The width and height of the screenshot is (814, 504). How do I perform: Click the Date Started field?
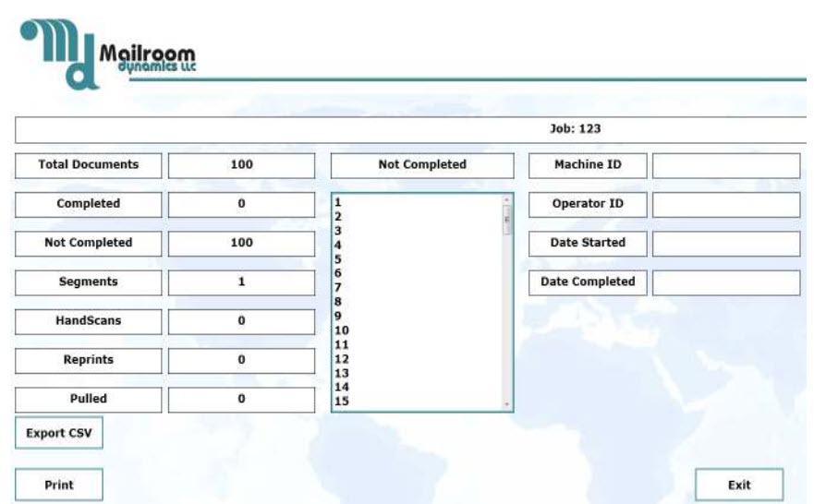[725, 244]
